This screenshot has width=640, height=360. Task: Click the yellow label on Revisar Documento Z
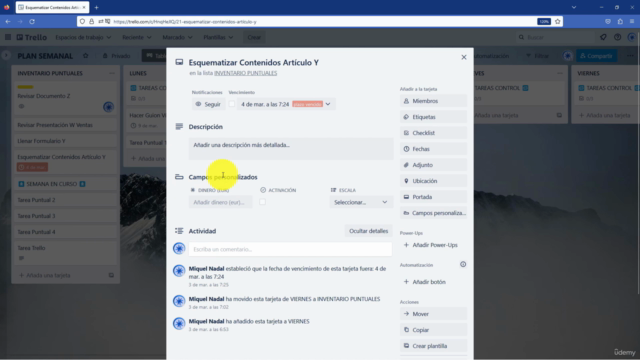(x=25, y=87)
